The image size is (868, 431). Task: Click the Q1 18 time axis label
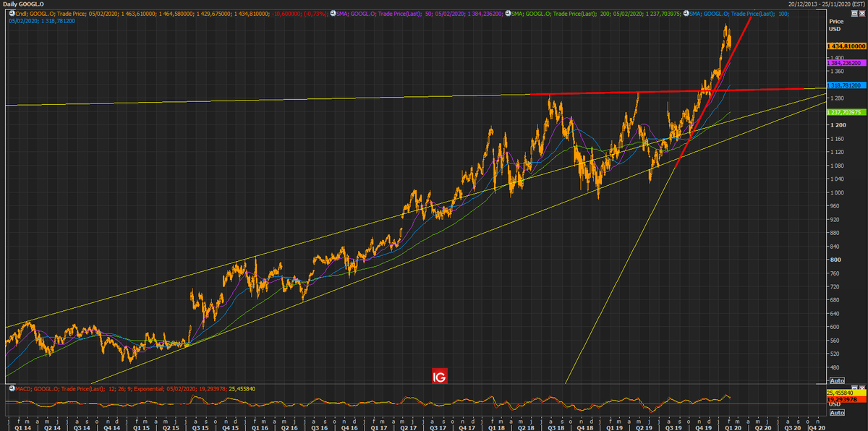[497, 427]
